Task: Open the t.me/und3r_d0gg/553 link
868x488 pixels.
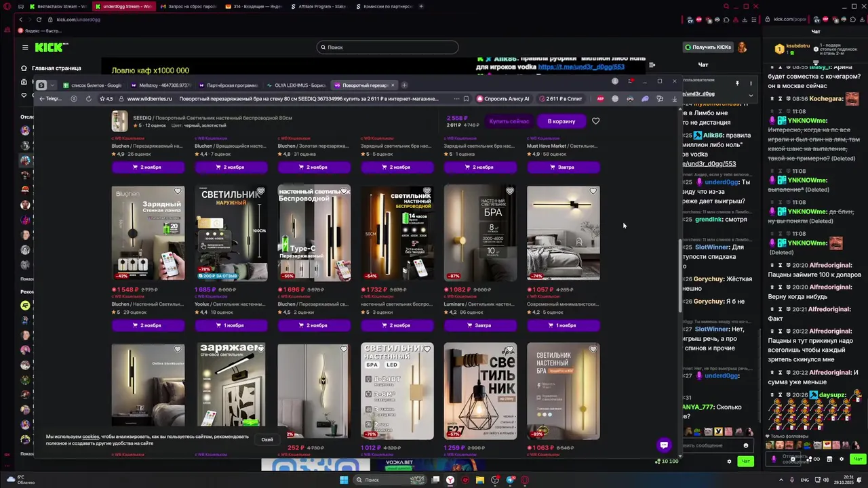Action: pyautogui.click(x=580, y=67)
